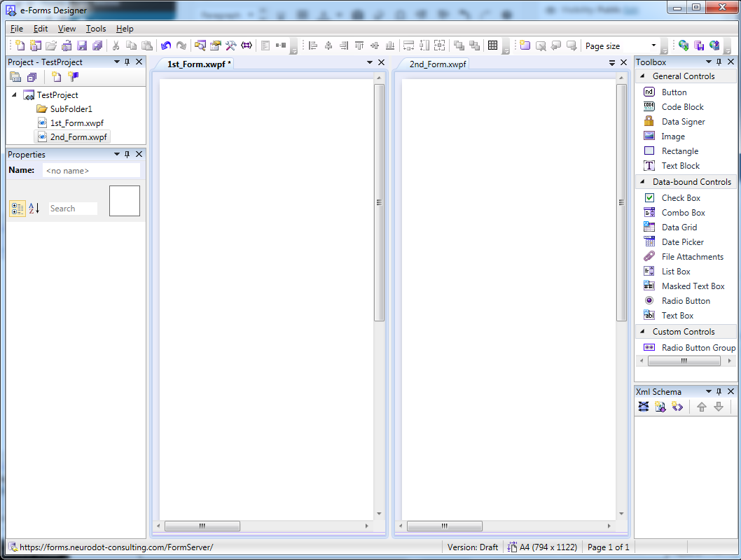Click the show grid toolbar icon

[493, 45]
